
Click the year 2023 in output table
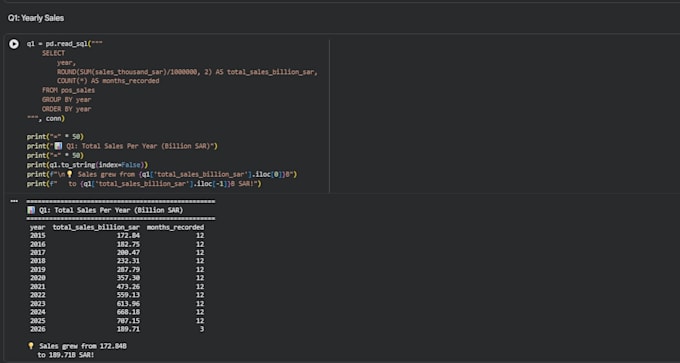[37, 304]
